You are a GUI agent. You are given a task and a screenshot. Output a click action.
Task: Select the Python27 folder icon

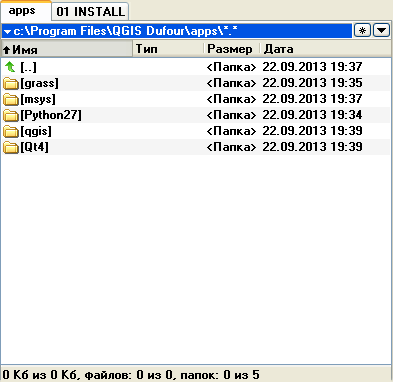(x=11, y=115)
